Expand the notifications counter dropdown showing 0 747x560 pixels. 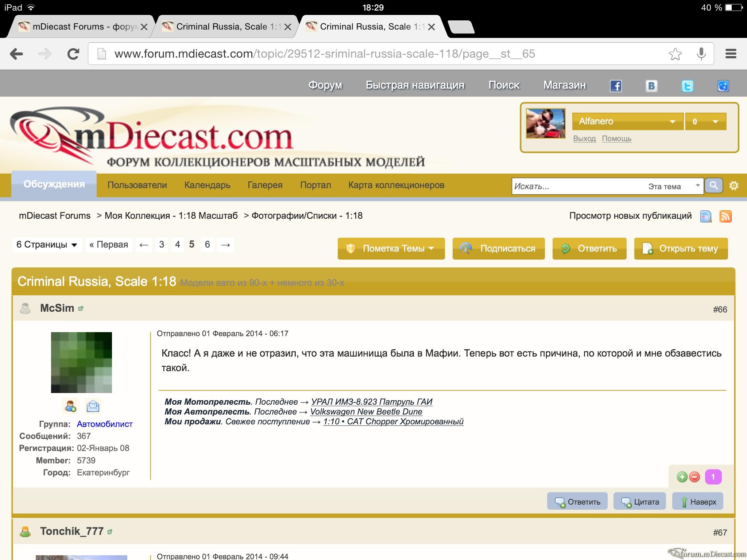705,121
